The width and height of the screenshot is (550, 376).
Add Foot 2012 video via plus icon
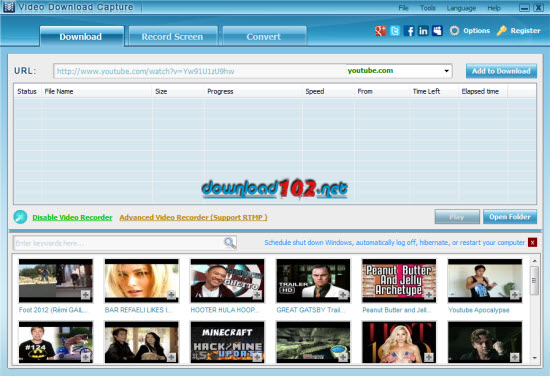pos(85,295)
